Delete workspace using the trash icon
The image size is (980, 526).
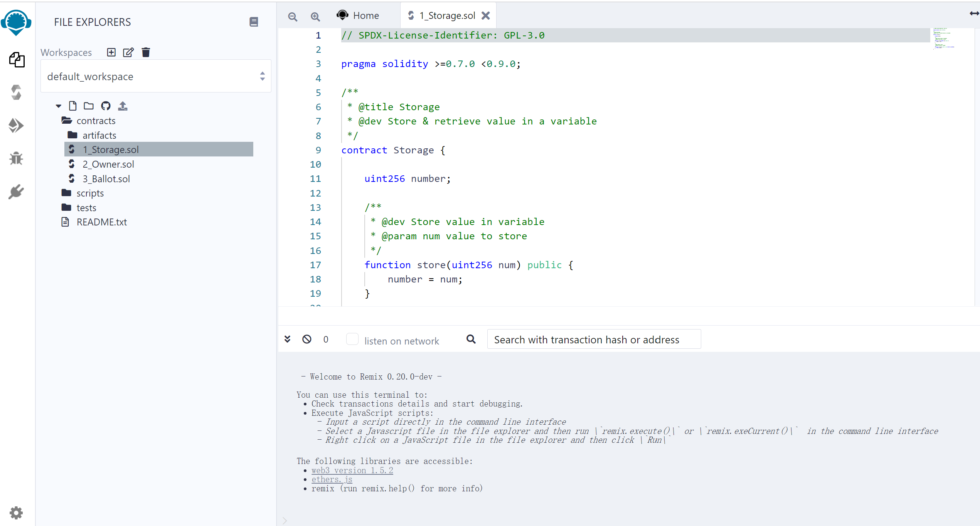tap(146, 52)
